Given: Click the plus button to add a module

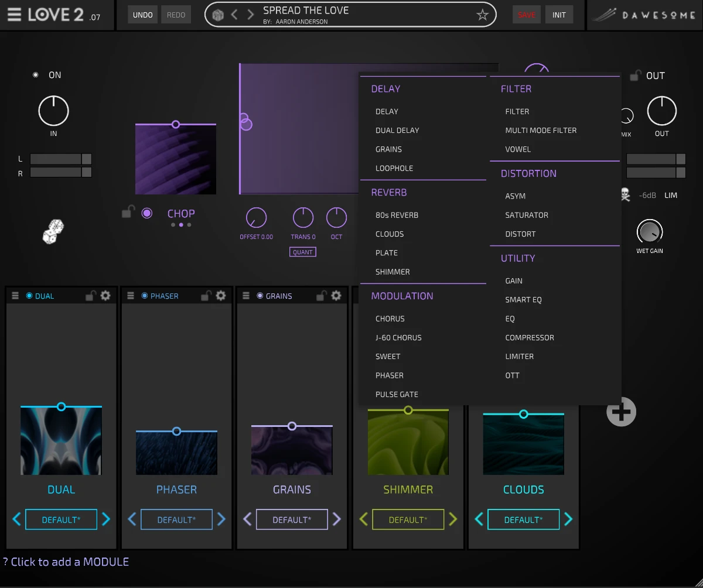Looking at the screenshot, I should [x=621, y=412].
